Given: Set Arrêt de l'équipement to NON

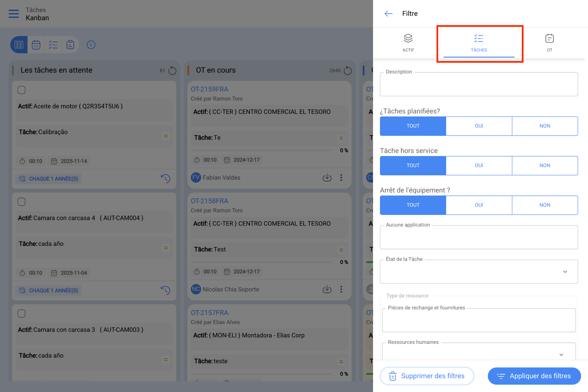Looking at the screenshot, I should pos(545,205).
